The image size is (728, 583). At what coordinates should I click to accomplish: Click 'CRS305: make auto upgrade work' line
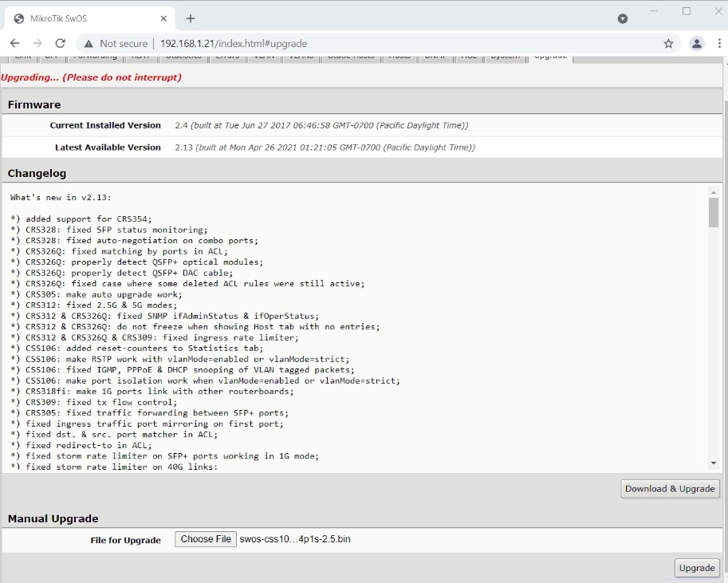(96, 294)
